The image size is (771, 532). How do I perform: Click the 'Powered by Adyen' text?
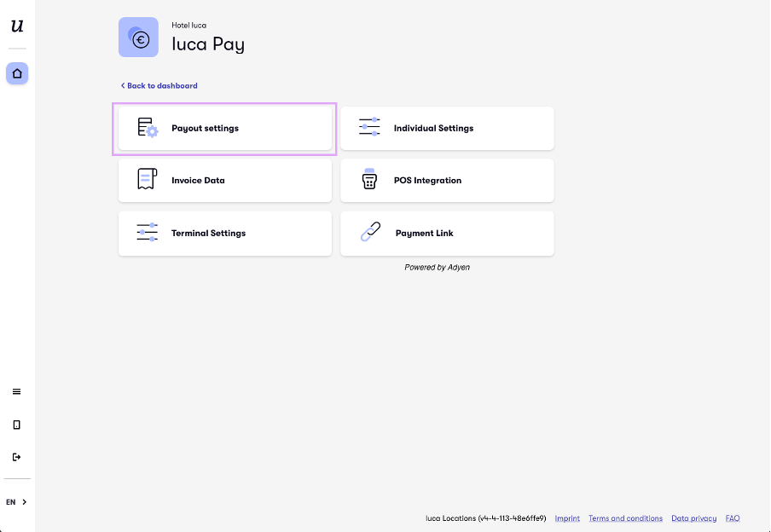tap(438, 268)
